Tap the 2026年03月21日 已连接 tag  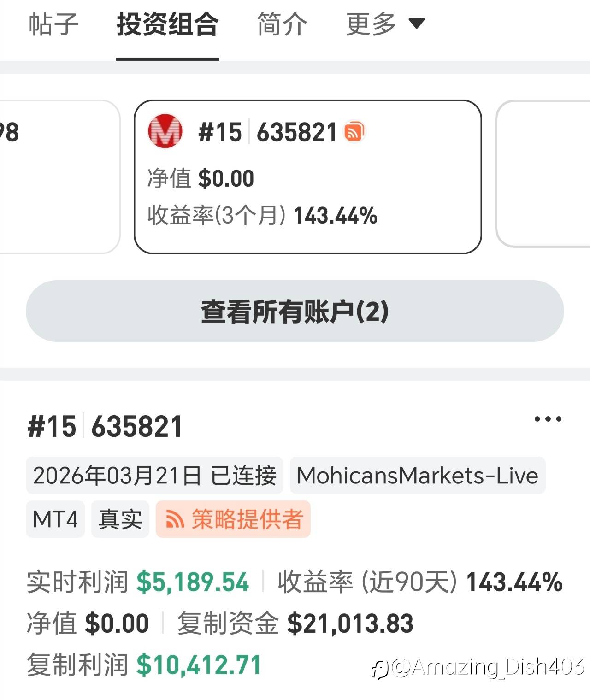(x=155, y=476)
